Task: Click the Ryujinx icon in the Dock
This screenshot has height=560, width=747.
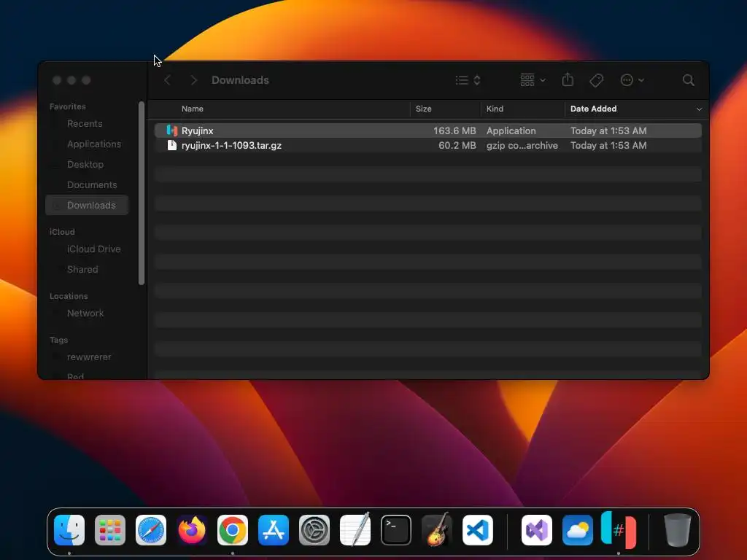Action: [619, 529]
